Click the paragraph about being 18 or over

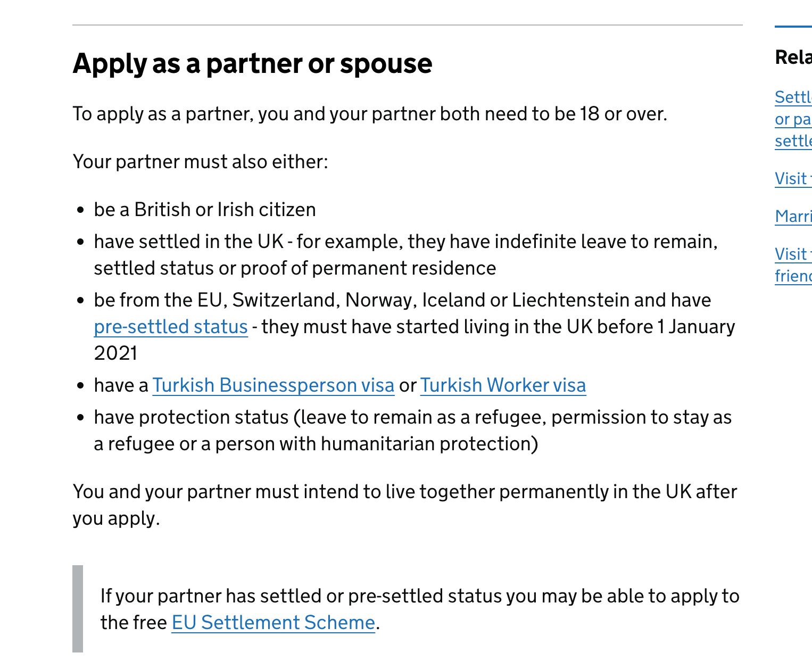(x=369, y=114)
